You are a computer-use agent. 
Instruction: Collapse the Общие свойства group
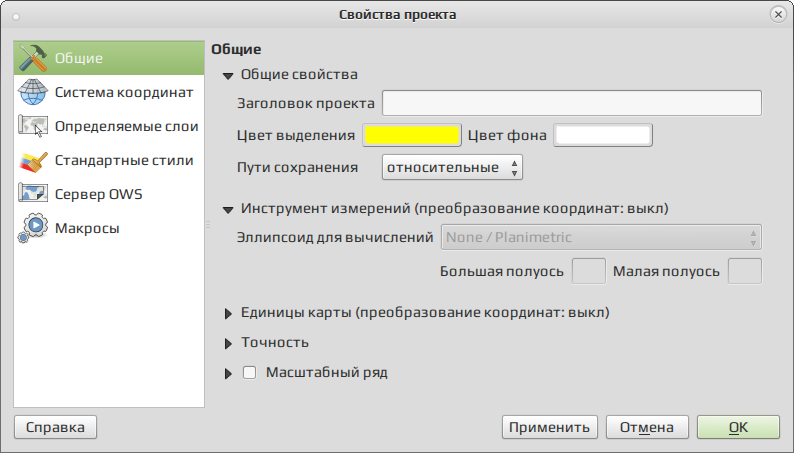click(228, 76)
